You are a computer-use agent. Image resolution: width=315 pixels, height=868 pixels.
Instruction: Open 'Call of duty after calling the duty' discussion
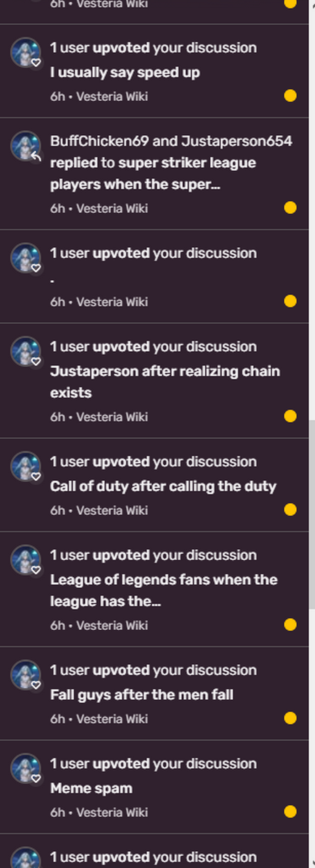163,486
